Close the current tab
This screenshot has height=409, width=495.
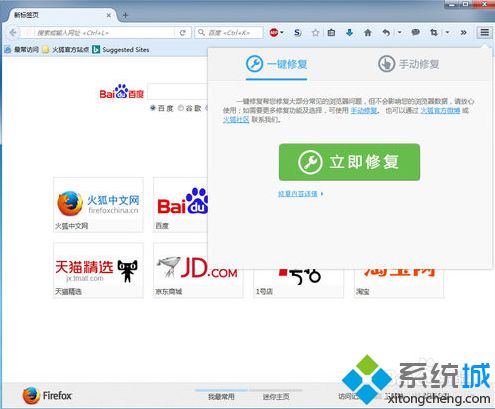[x=109, y=15]
